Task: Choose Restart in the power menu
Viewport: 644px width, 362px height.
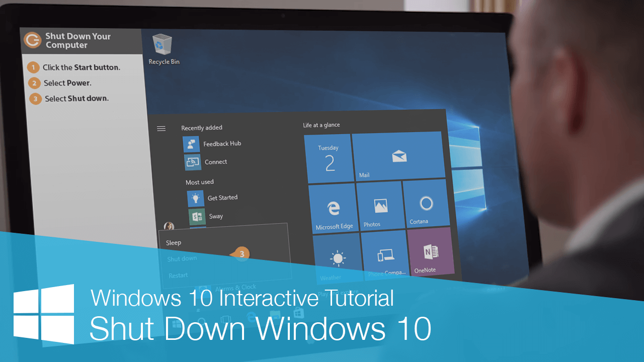Action: (x=178, y=276)
